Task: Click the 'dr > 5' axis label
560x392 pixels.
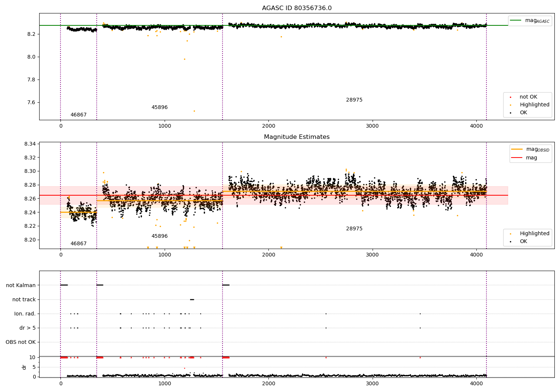Action: point(28,328)
